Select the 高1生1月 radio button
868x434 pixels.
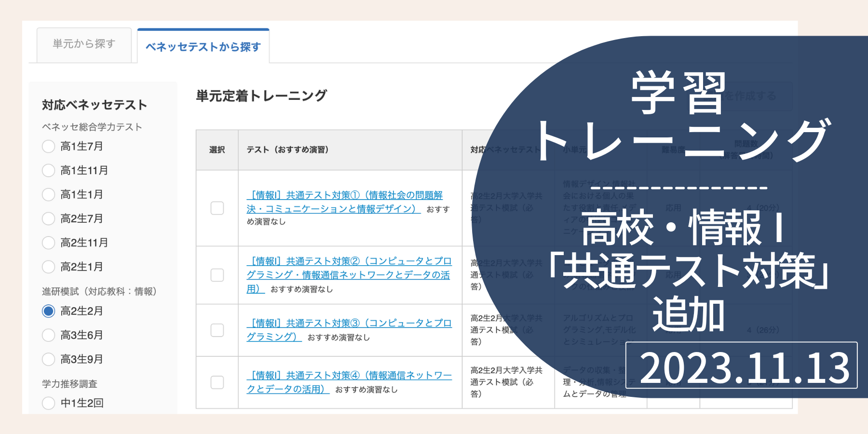point(48,194)
